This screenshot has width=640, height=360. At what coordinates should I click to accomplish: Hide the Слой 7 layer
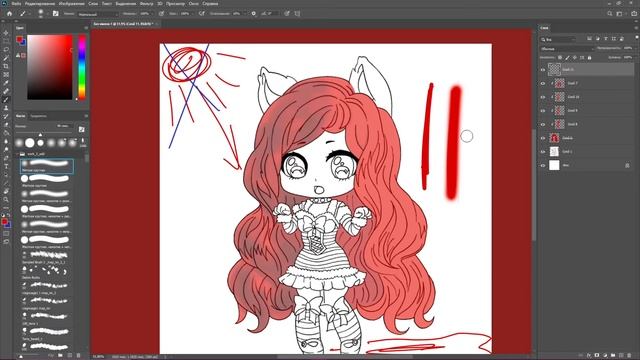(543, 83)
